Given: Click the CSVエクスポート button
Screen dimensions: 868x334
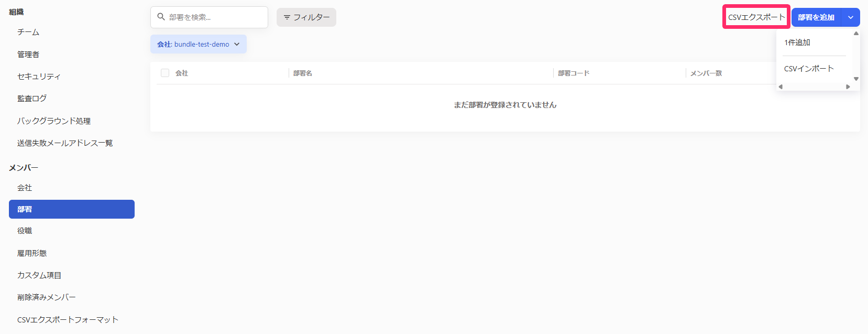Looking at the screenshot, I should 756,17.
